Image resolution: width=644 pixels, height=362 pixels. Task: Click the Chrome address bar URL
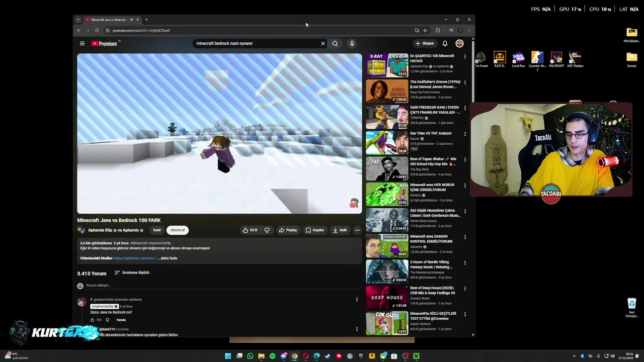coord(141,31)
